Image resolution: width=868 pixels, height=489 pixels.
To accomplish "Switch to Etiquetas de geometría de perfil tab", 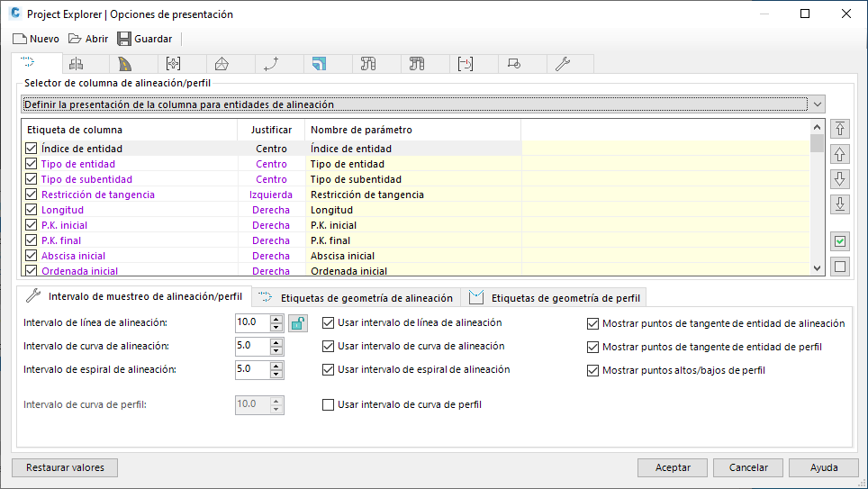I will [x=556, y=297].
